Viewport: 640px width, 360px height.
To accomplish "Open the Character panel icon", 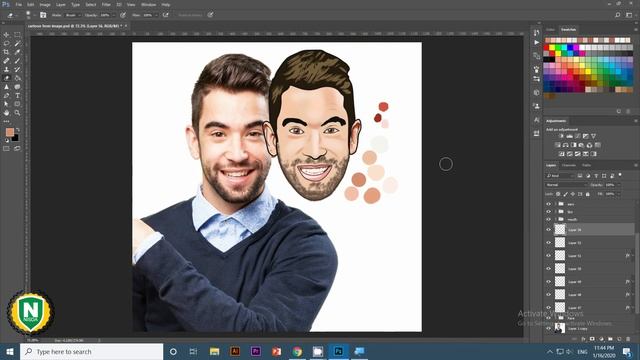I will tap(536, 120).
